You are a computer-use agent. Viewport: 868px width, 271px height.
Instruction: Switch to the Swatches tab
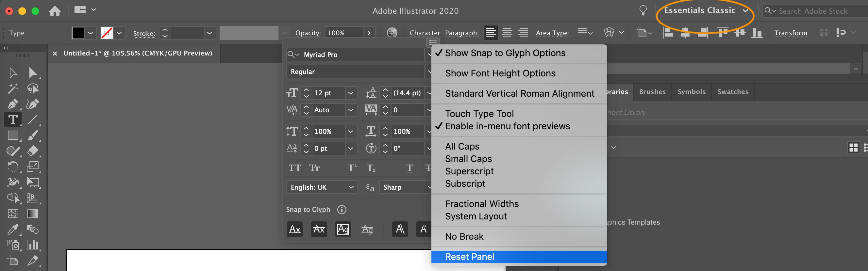(733, 92)
